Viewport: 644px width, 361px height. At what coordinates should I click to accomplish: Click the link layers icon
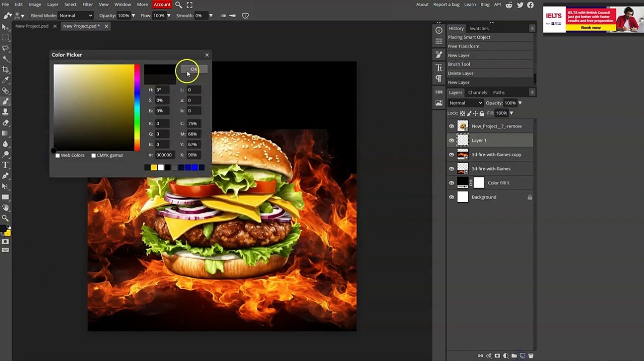[x=480, y=355]
